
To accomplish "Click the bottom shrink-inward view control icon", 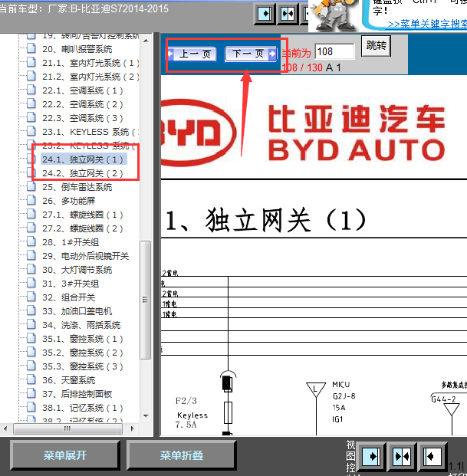I will point(401,456).
